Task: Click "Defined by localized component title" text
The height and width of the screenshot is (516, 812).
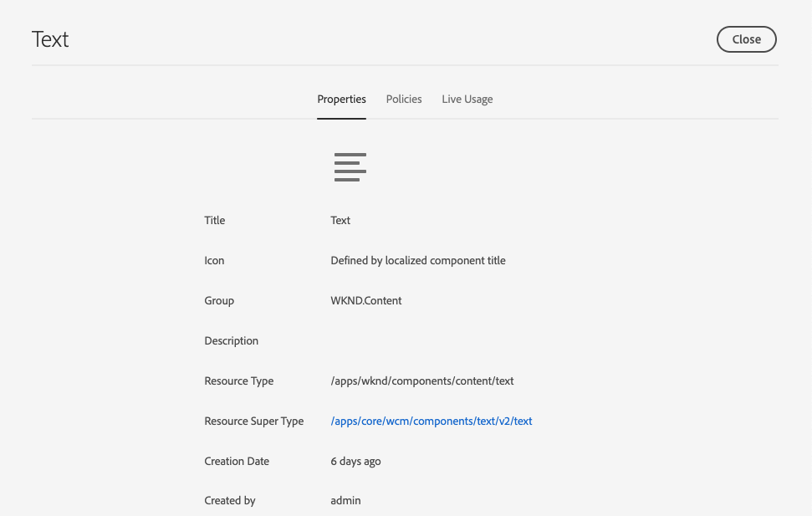Action: 418,260
